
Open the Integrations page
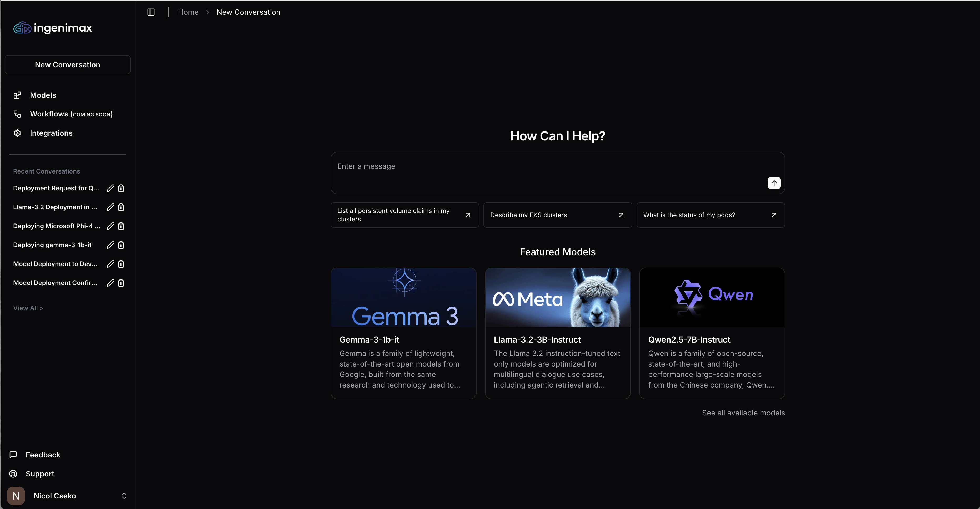pyautogui.click(x=51, y=133)
